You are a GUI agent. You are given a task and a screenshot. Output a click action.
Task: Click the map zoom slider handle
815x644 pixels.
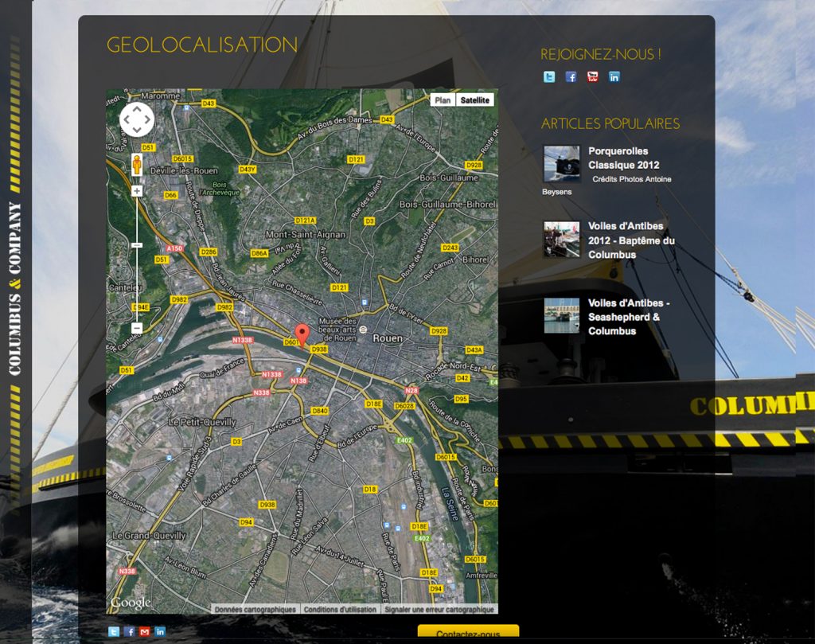pyautogui.click(x=137, y=245)
